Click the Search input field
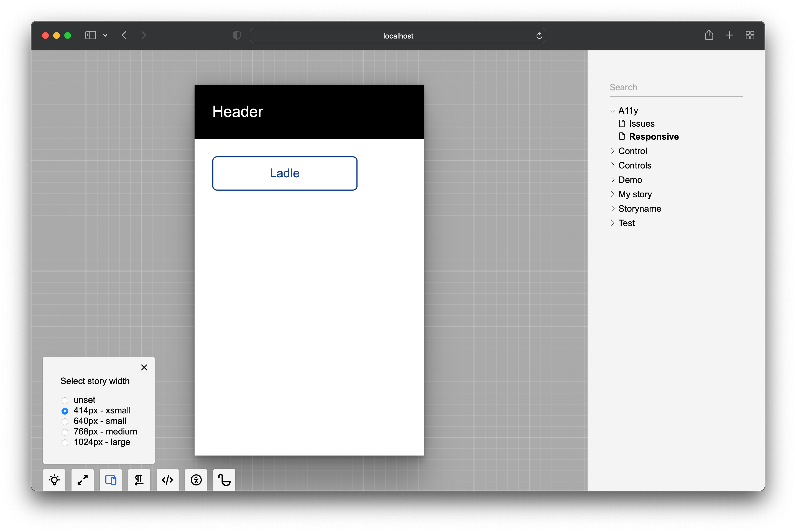The height and width of the screenshot is (532, 796). [x=675, y=87]
